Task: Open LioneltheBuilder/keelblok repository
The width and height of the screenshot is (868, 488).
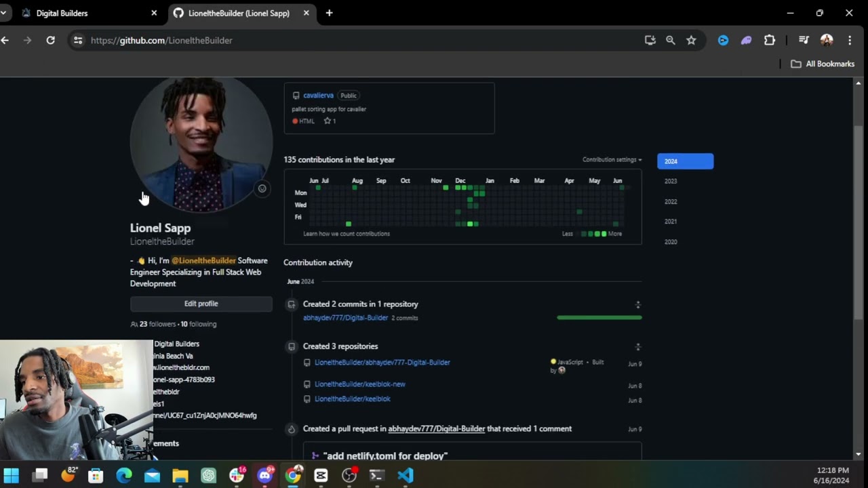Action: (x=353, y=399)
